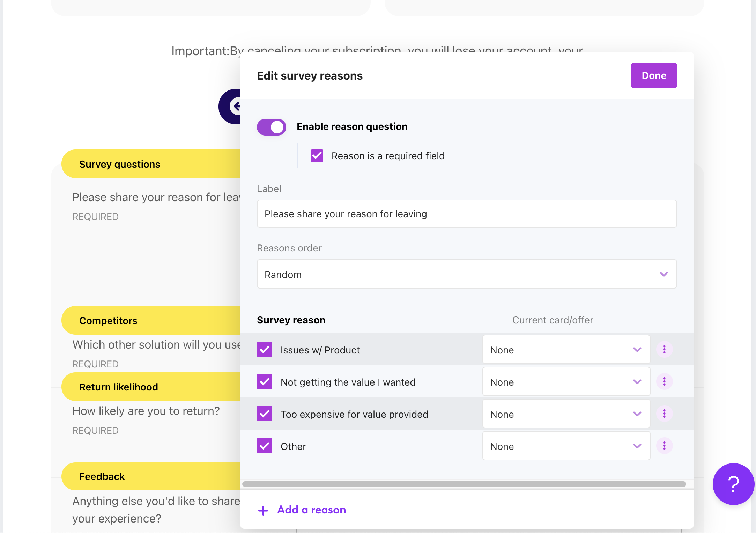Expand offer dropdown for Not getting the value
This screenshot has width=756, height=533.
click(566, 382)
